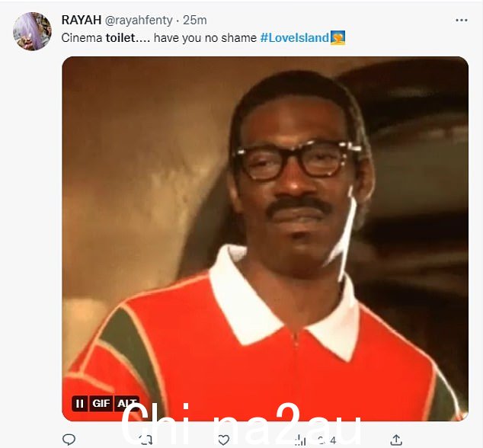Screen dimensions: 483x448
Task: Open the tweet via the 25m timestamp
Action: [x=195, y=21]
